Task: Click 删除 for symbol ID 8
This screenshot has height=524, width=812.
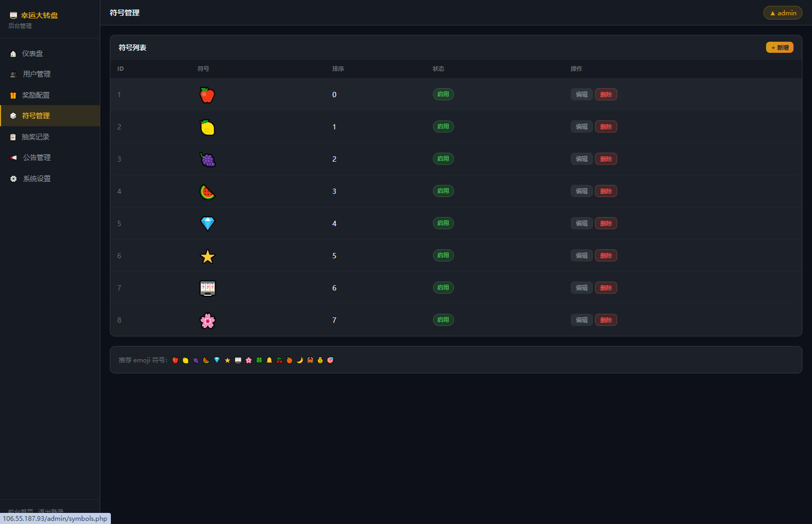Action: pos(606,320)
